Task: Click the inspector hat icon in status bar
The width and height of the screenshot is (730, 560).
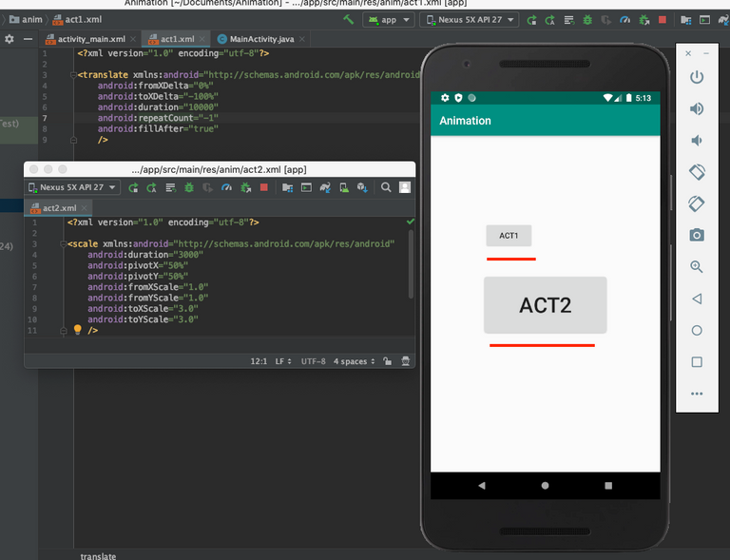Action: [x=406, y=361]
